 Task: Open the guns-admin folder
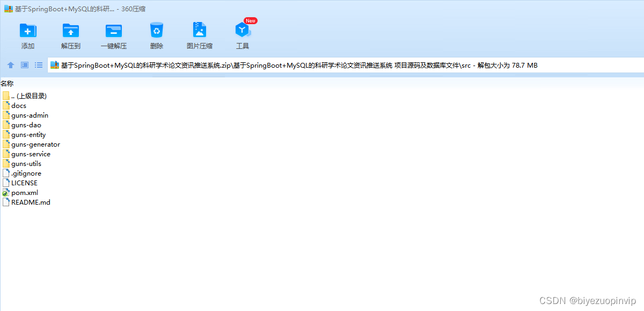tap(30, 115)
